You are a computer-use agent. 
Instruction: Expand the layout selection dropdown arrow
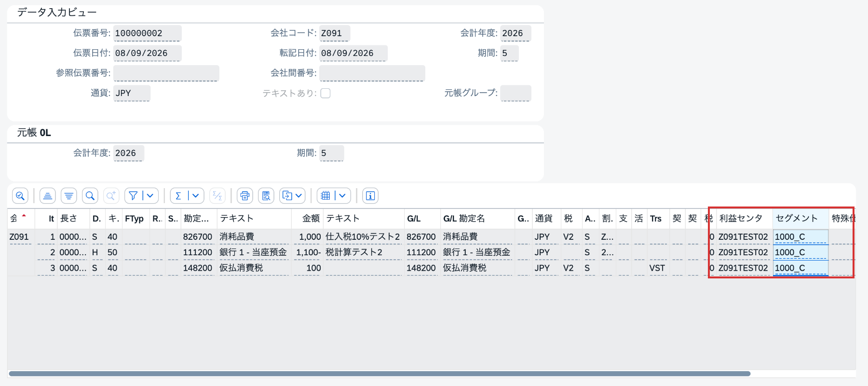[343, 195]
